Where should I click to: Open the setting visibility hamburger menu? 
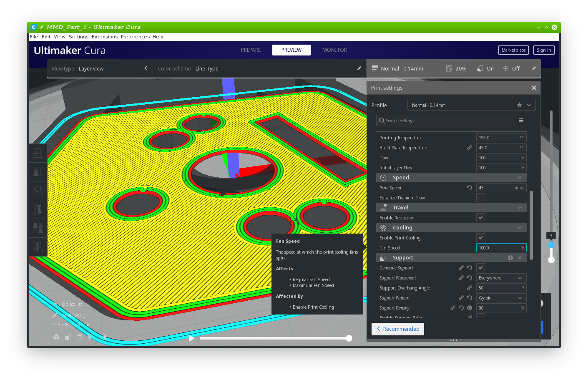(521, 121)
